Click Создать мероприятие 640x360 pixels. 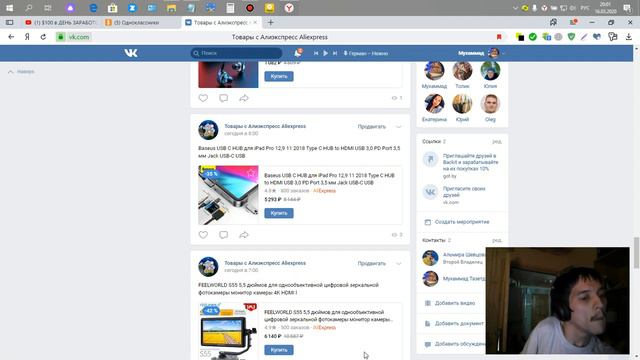point(462,222)
